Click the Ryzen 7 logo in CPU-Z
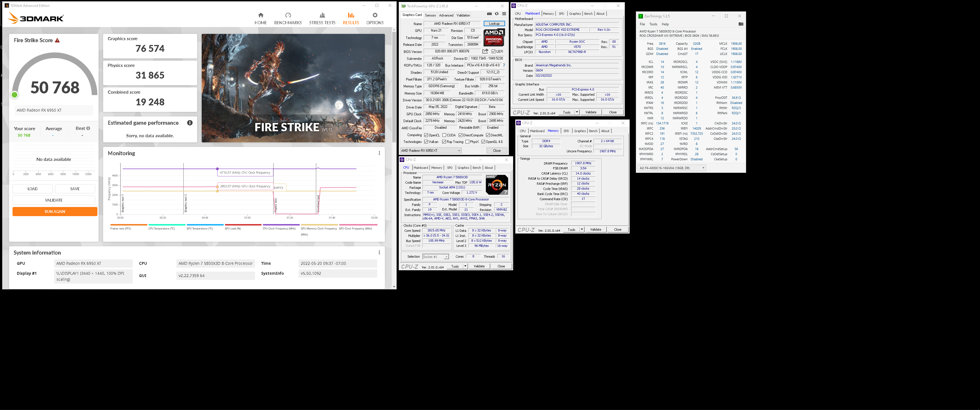 (497, 184)
